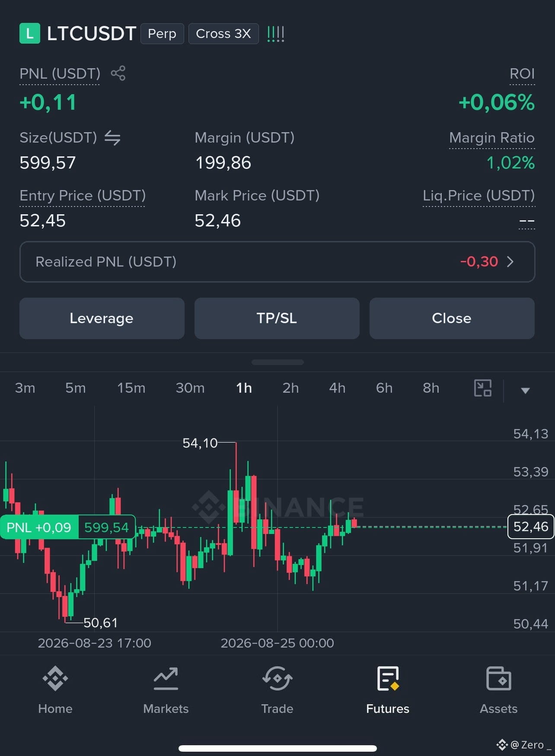The height and width of the screenshot is (756, 555).
Task: Tap the Realized PNL (USDT) row
Action: pos(277,262)
